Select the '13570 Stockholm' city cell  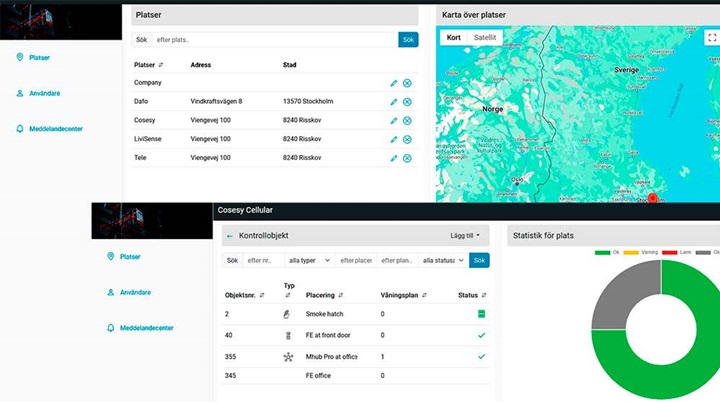click(308, 102)
